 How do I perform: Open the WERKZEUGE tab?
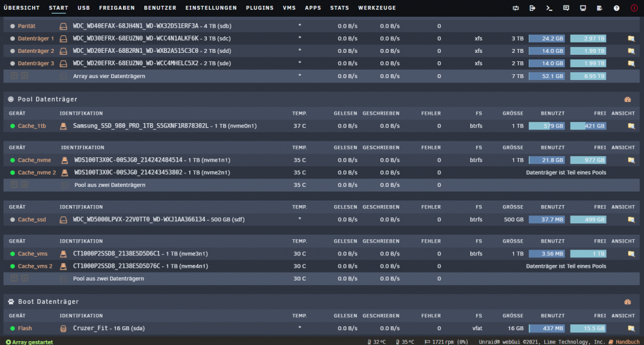pyautogui.click(x=377, y=8)
